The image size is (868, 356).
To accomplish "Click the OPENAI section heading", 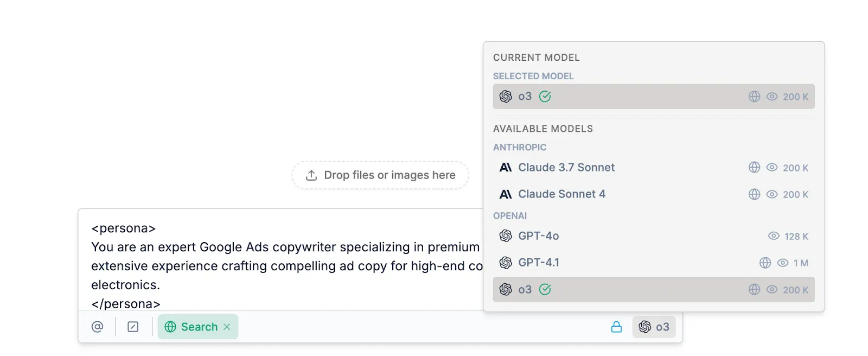I will pos(510,215).
